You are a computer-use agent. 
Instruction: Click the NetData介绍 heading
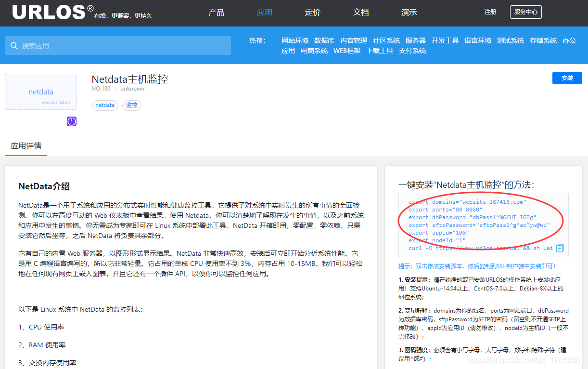(44, 186)
